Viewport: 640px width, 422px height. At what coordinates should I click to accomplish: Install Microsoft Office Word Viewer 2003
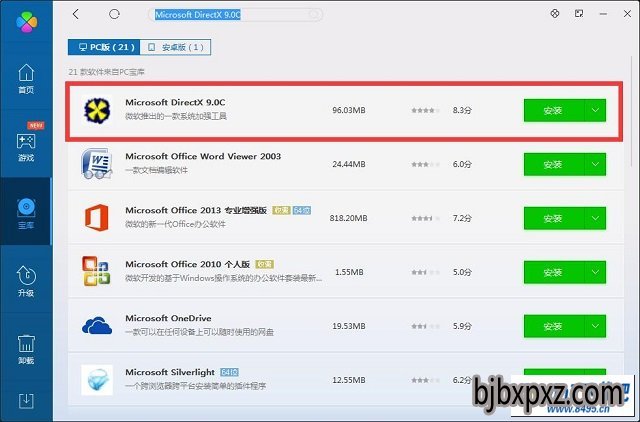point(554,164)
